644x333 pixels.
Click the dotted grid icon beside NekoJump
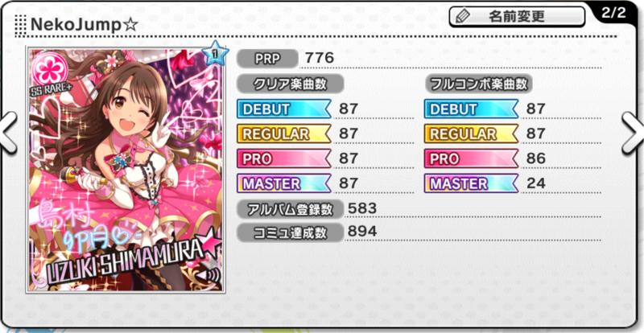tap(21, 25)
